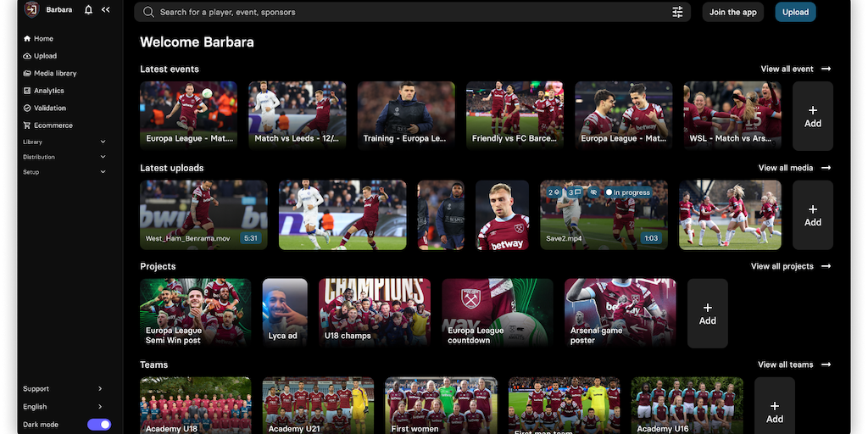
Task: Click View all media link
Action: [x=786, y=168]
